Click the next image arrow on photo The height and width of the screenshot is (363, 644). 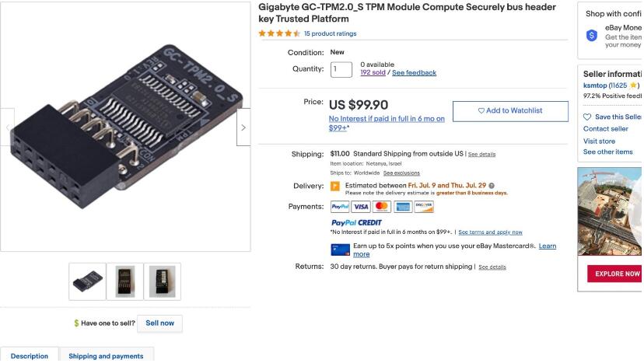(243, 127)
